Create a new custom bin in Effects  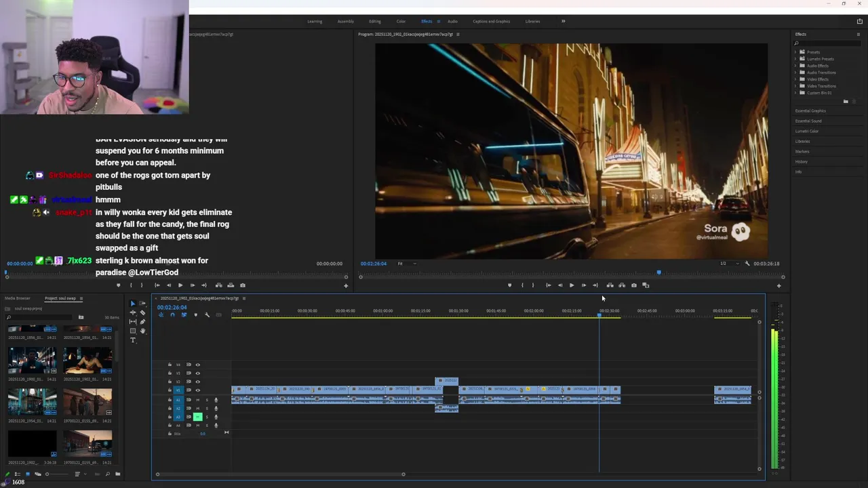[x=846, y=102]
